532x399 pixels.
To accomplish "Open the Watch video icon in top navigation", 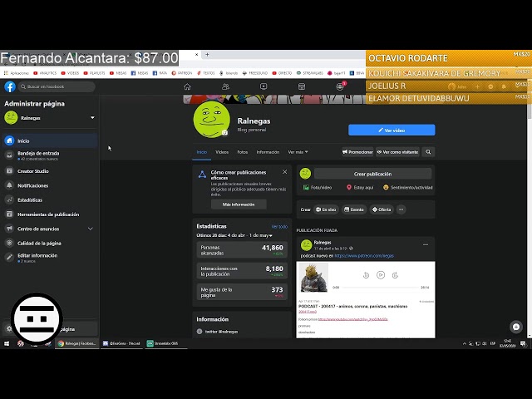I will coord(264,86).
